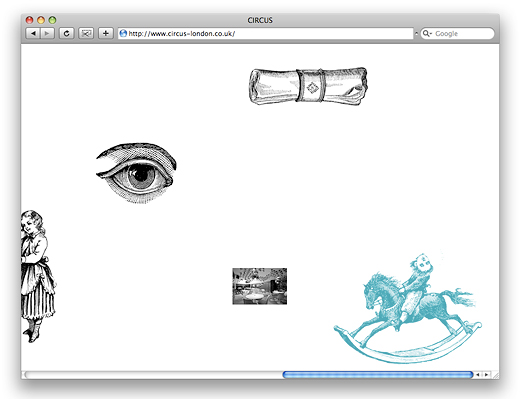The image size is (520, 399).
Task: Click the rolled napkin illustration
Action: [x=308, y=86]
